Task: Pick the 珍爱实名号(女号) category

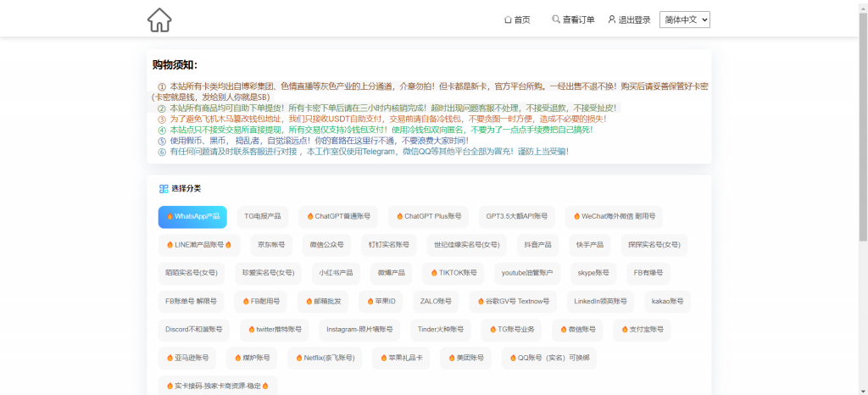Action: 269,273
